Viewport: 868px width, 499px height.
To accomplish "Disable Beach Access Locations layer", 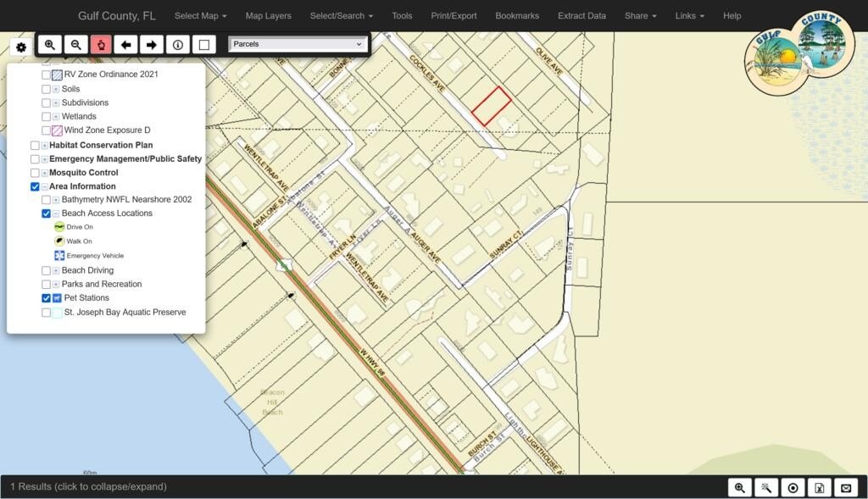I will [47, 213].
